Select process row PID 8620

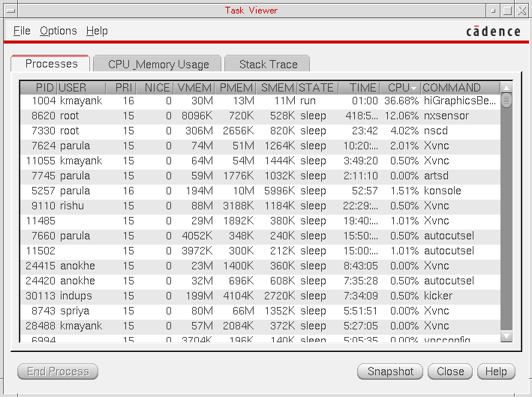pos(260,116)
